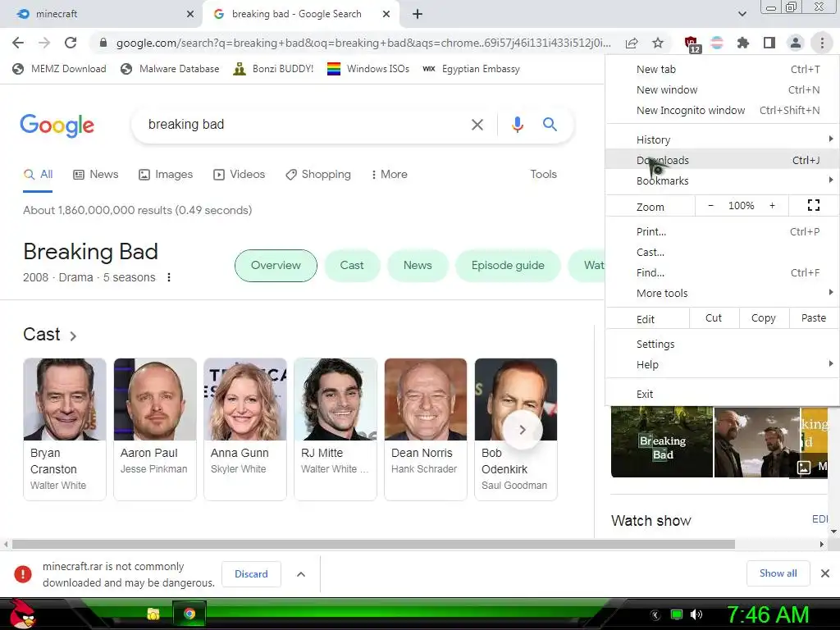Select the Overview chip
The image size is (840, 630).
coord(276,266)
